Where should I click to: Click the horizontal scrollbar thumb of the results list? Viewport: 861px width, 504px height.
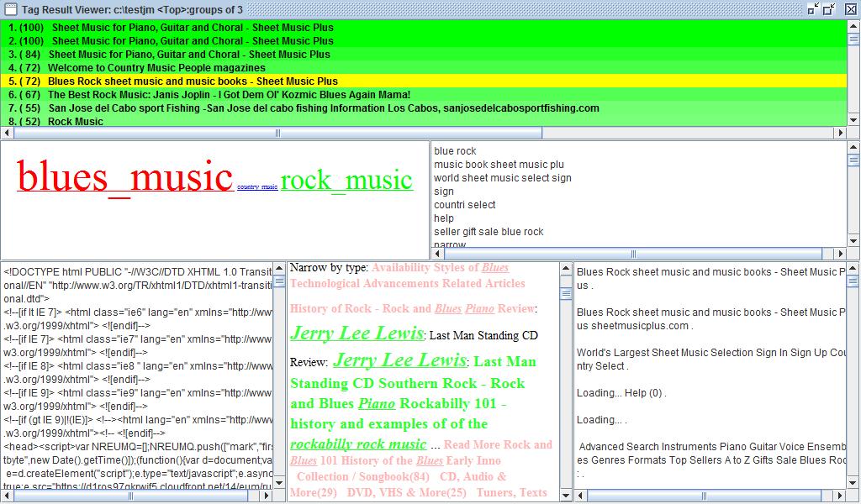277,132
